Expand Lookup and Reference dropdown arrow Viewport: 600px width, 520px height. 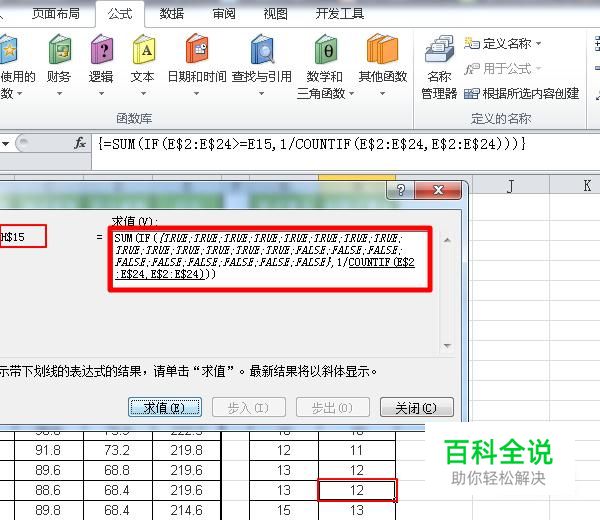[261, 93]
